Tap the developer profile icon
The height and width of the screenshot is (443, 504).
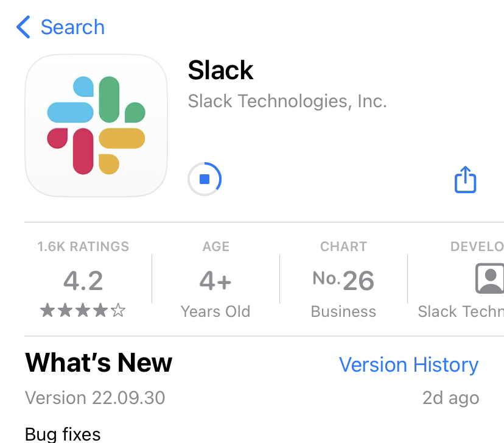(x=490, y=278)
